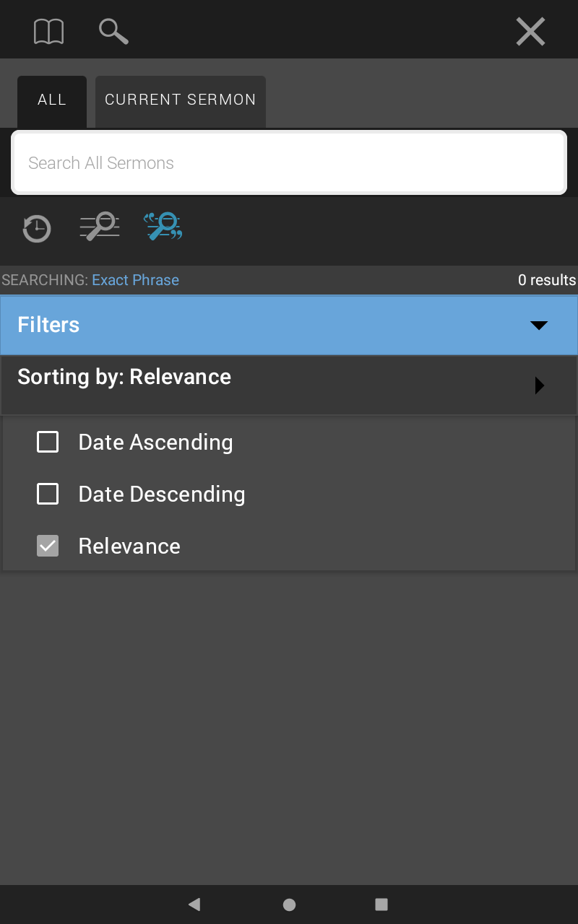Screen dimensions: 578x924
Task: Tap the magnifier search icon in header
Action: click(x=113, y=32)
